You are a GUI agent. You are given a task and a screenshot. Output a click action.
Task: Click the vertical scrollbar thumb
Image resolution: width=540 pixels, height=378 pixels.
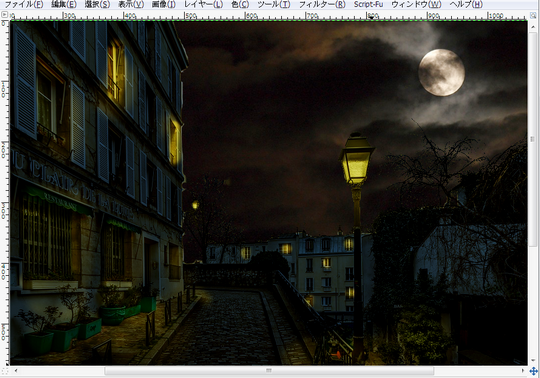[533, 139]
